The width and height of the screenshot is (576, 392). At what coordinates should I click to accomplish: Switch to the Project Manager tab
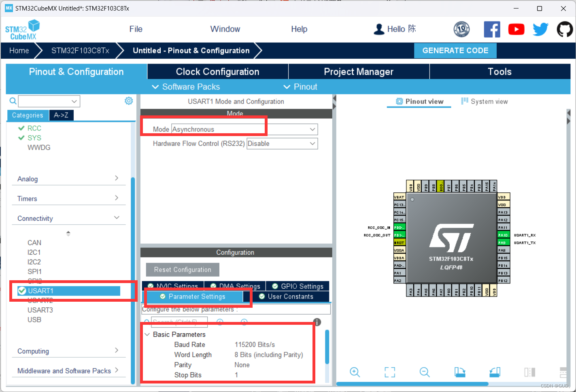pos(359,72)
